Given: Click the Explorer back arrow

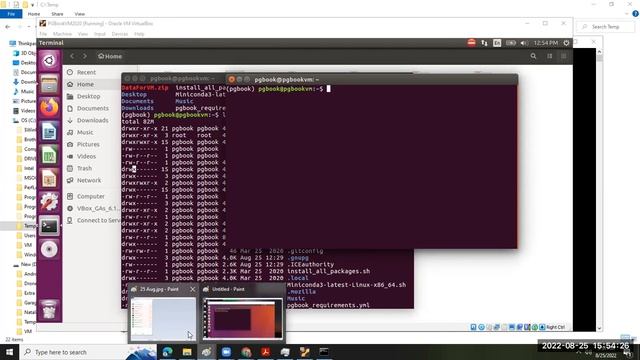Looking at the screenshot, I should pyautogui.click(x=8, y=27).
